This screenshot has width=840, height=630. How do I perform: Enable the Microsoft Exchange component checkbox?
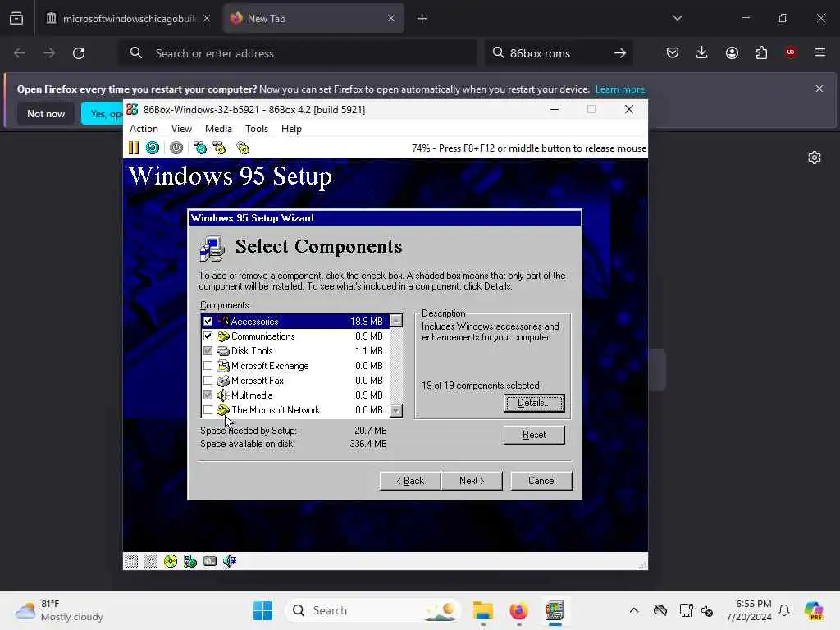208,366
